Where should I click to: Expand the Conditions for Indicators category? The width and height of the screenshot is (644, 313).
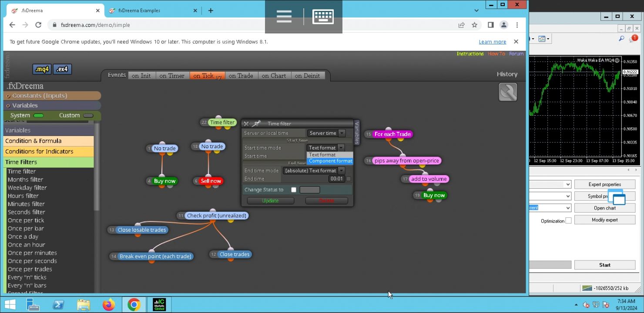pos(49,151)
